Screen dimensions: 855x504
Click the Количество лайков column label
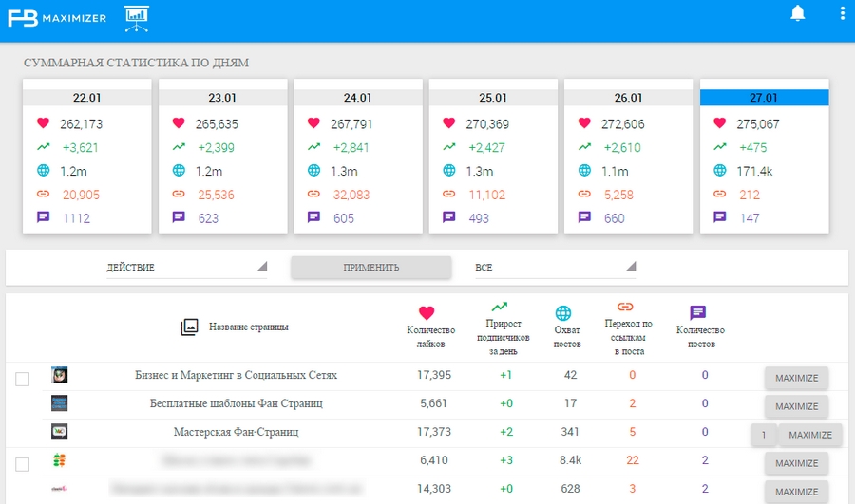[430, 337]
